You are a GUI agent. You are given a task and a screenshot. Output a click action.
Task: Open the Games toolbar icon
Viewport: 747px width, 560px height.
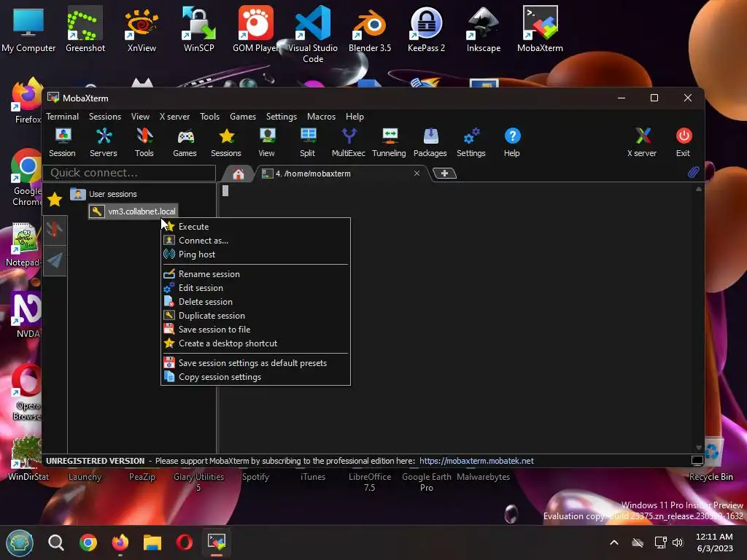click(185, 142)
